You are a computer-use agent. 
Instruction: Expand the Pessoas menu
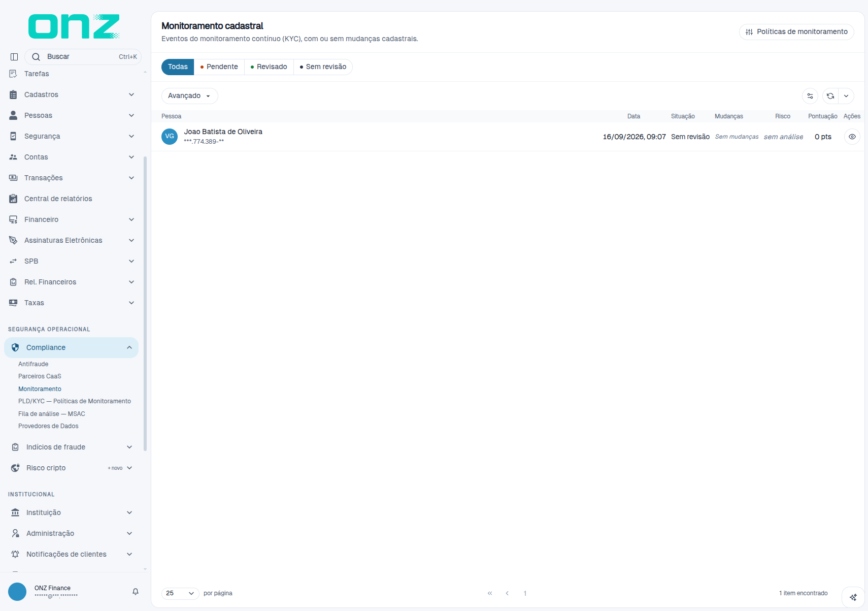click(x=72, y=115)
